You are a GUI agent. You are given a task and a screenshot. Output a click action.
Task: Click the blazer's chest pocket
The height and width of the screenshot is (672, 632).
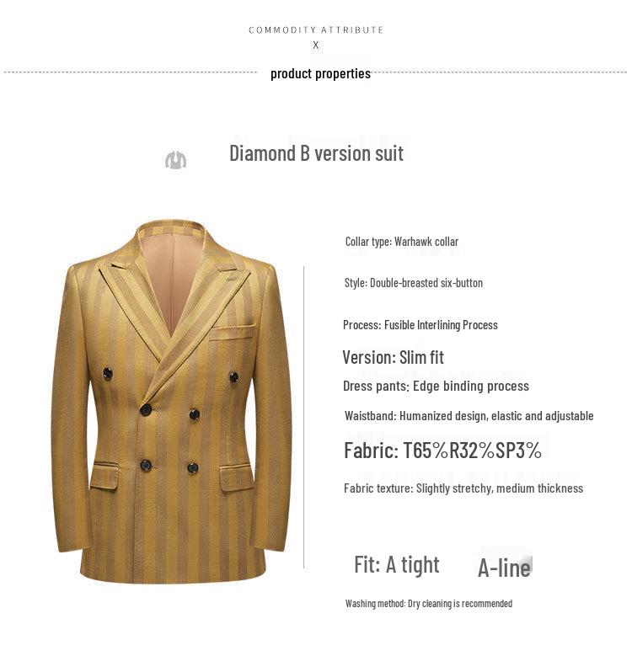pos(232,333)
